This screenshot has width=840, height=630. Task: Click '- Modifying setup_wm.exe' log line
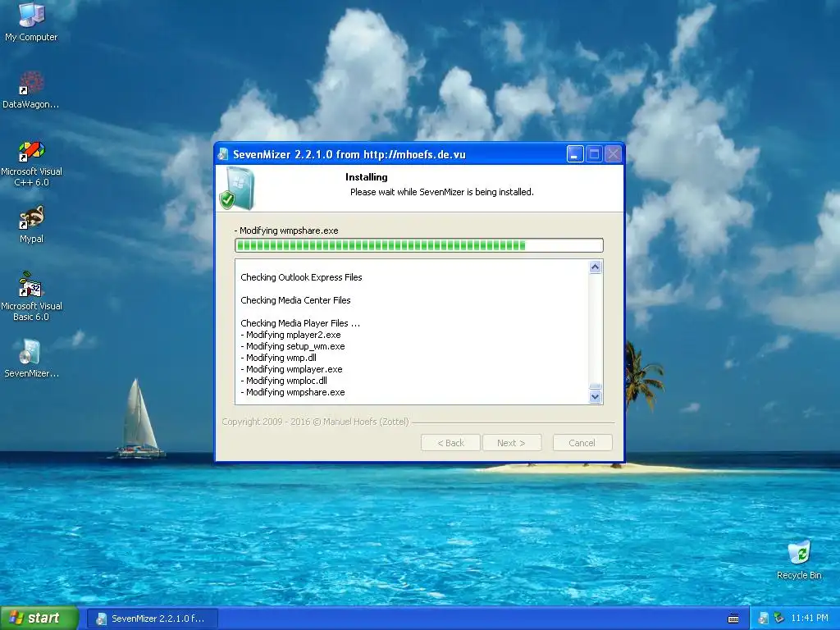[293, 347]
